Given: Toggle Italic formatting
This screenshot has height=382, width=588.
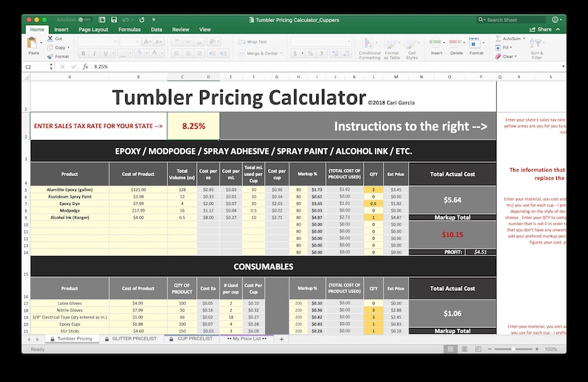Looking at the screenshot, I should [x=95, y=53].
